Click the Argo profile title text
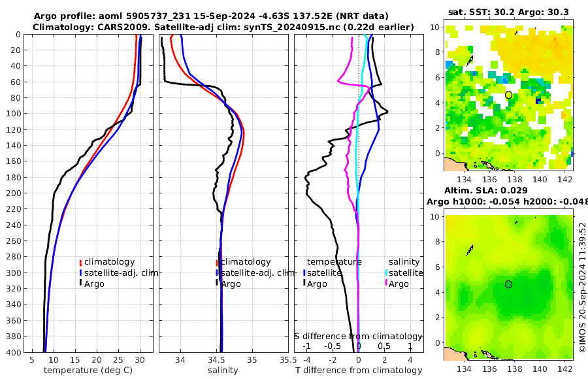 point(211,16)
